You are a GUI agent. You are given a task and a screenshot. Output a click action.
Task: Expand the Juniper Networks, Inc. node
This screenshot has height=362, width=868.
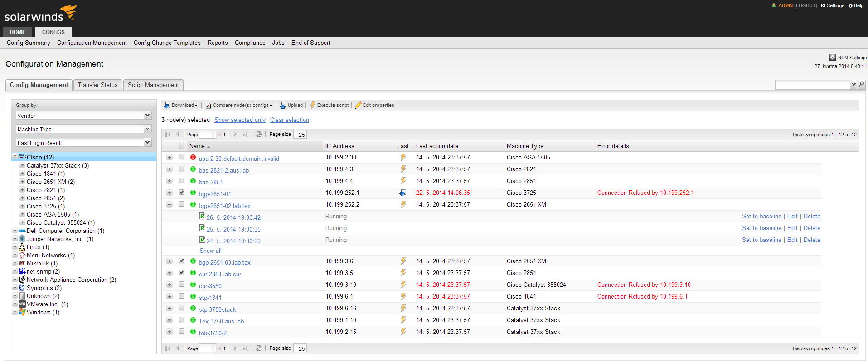coord(15,238)
